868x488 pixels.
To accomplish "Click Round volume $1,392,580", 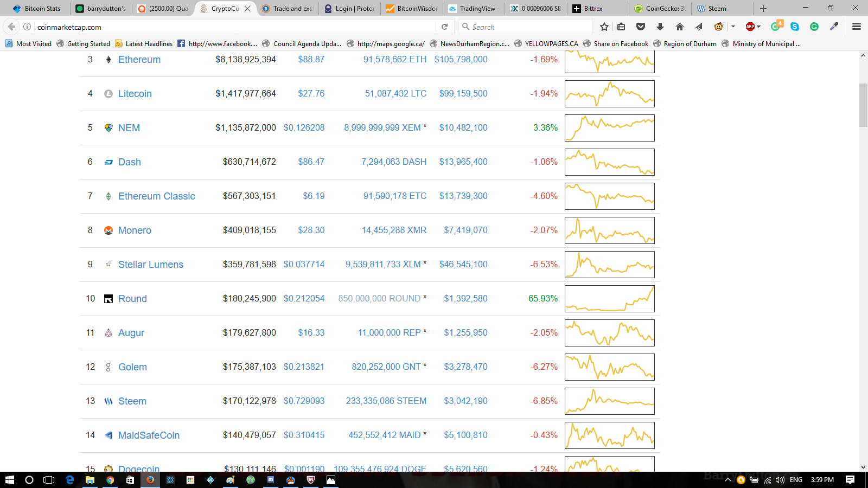I will (465, 299).
